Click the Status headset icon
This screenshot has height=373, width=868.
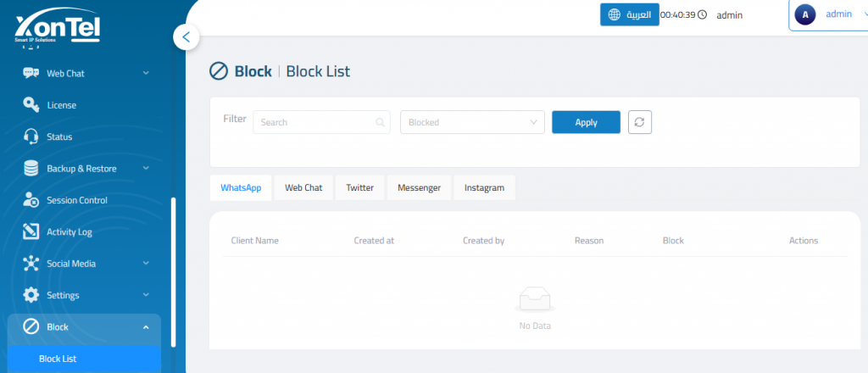point(31,136)
